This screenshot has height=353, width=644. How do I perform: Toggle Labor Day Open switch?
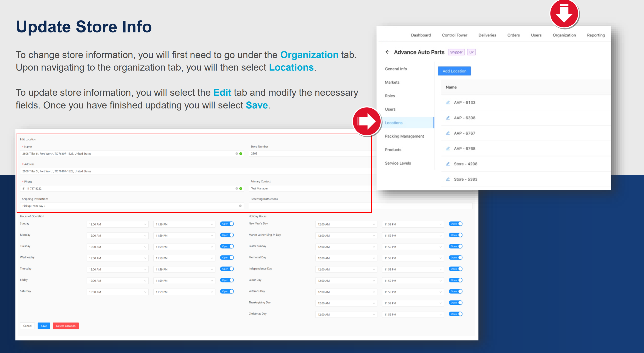point(455,280)
